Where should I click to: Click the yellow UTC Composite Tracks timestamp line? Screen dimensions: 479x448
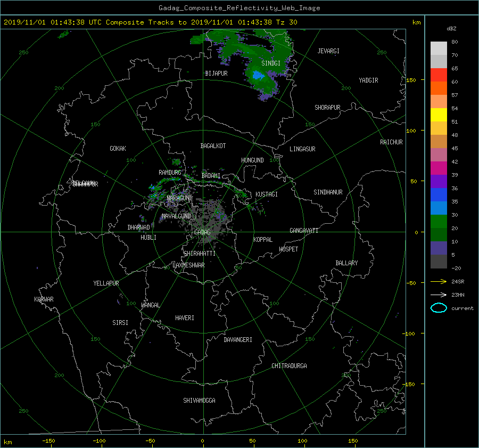(150, 22)
